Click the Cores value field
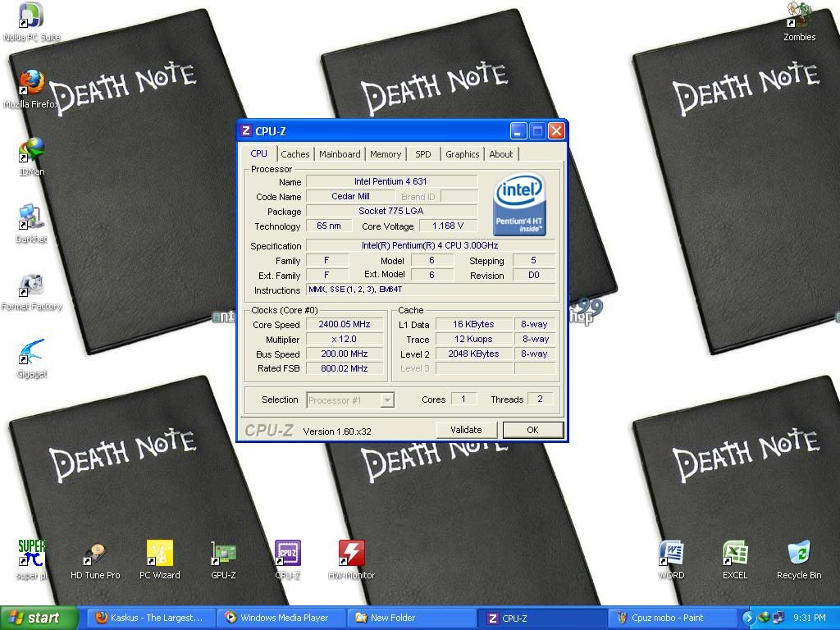Image resolution: width=840 pixels, height=630 pixels. point(464,399)
